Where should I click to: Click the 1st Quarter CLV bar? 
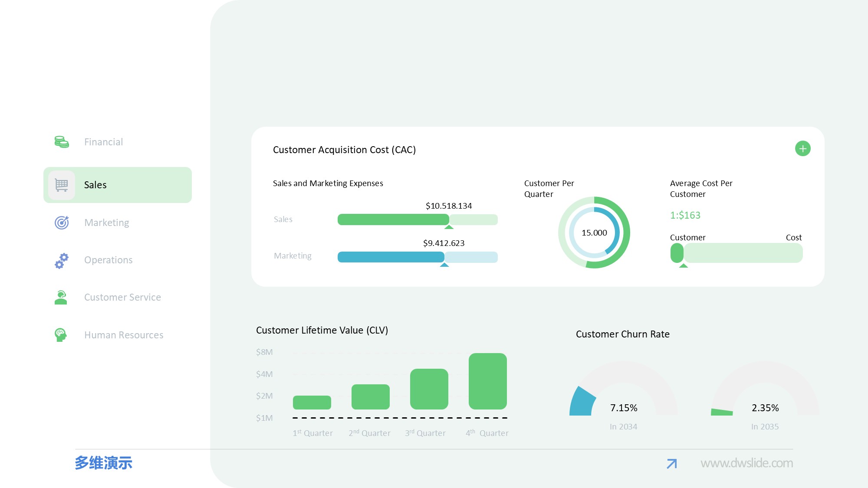pyautogui.click(x=312, y=403)
